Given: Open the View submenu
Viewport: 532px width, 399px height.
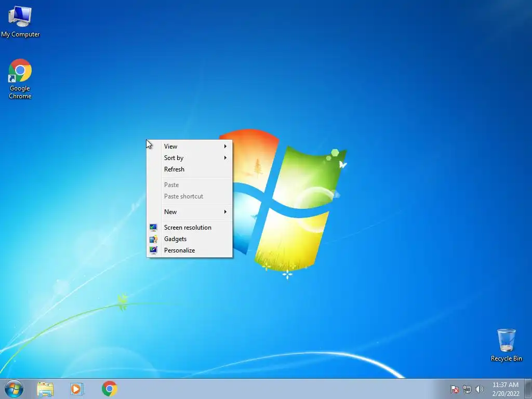Looking at the screenshot, I should [189, 146].
